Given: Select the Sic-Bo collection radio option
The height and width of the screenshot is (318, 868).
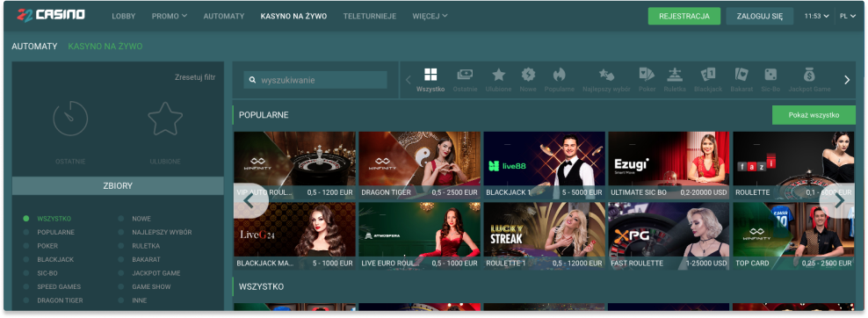Looking at the screenshot, I should (x=26, y=273).
